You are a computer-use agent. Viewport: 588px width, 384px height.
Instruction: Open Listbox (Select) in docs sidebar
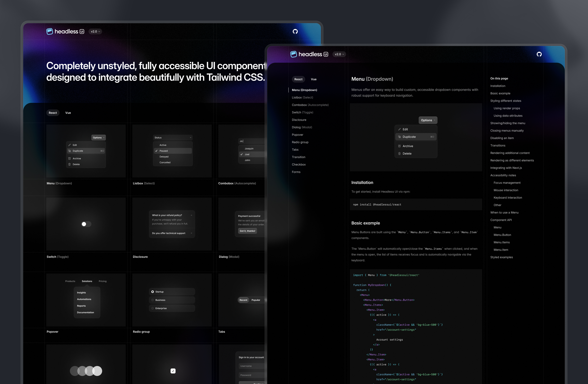point(302,97)
